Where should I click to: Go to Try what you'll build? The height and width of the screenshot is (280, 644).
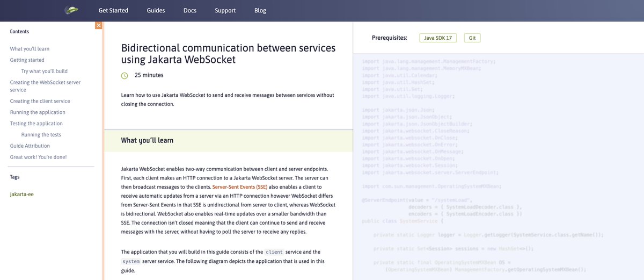click(45, 71)
